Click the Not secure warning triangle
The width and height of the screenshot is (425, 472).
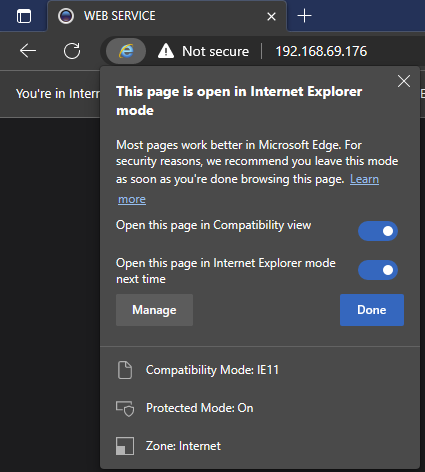coord(166,51)
